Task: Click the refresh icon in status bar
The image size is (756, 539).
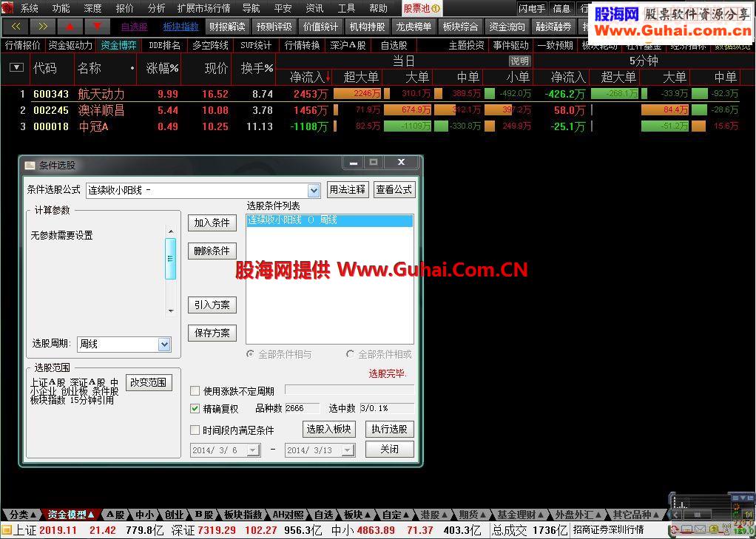Action: 675,530
